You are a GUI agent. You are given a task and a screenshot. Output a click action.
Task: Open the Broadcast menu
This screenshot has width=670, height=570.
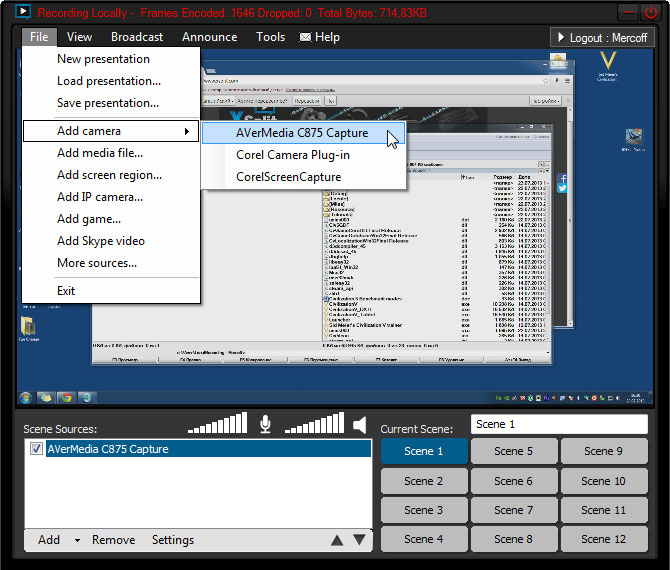tap(137, 37)
